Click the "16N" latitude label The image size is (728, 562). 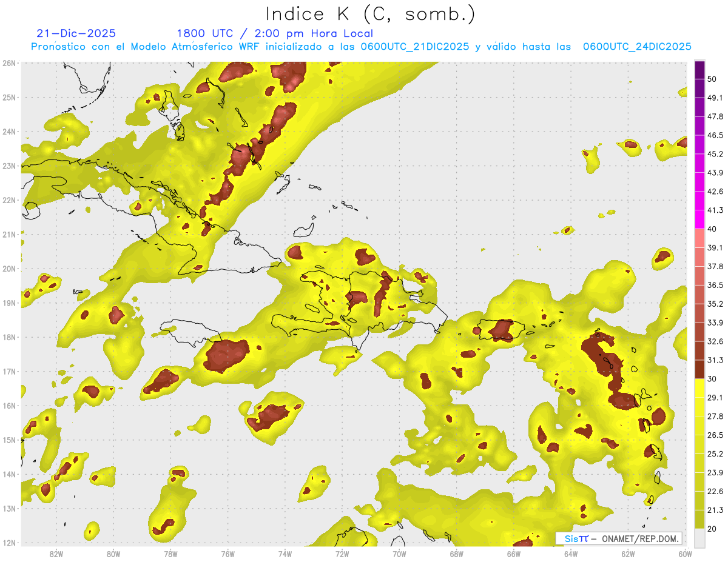click(9, 406)
